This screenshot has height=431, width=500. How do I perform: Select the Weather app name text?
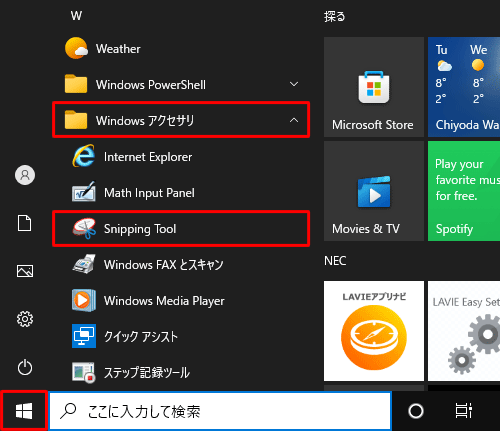[118, 49]
